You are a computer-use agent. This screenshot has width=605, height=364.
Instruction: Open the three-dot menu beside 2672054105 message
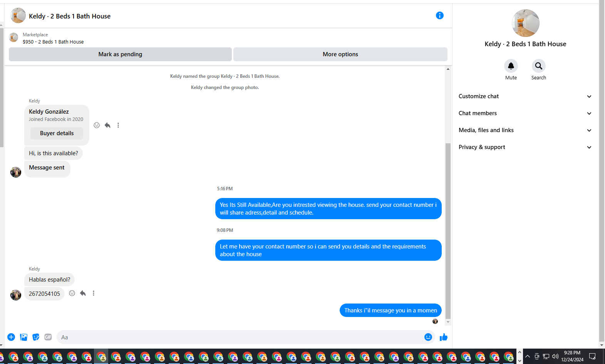[94, 293]
